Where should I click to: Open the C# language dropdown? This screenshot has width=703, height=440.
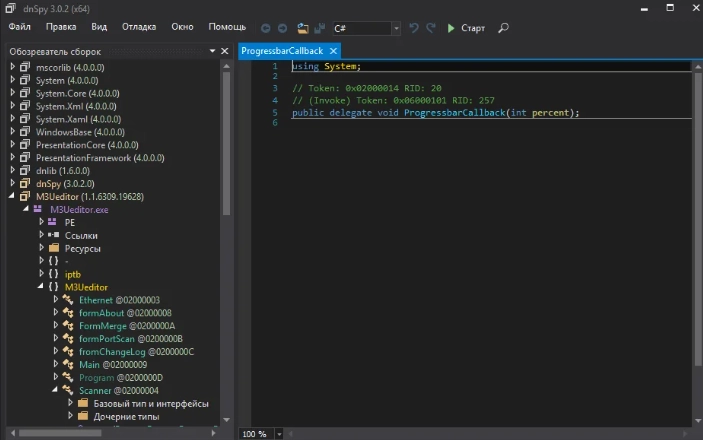396,28
